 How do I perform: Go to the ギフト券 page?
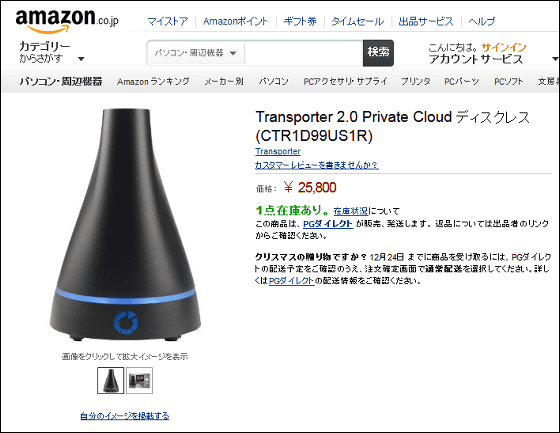click(300, 21)
